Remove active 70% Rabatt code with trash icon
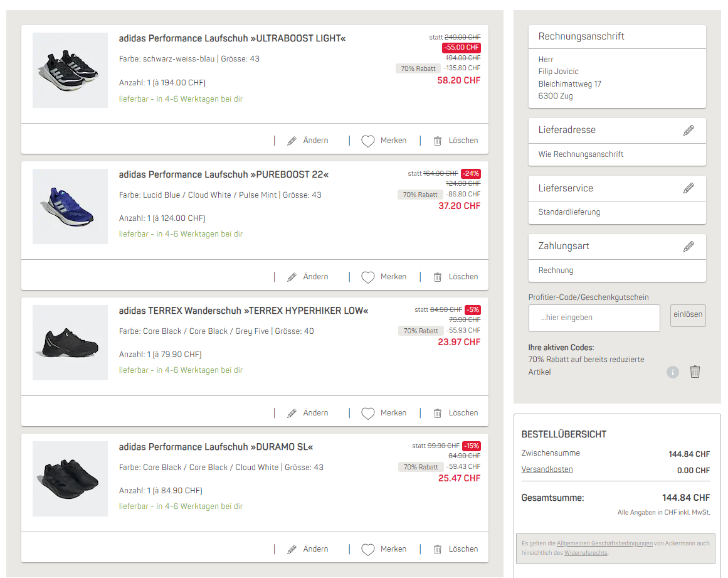The image size is (728, 578). 695,372
